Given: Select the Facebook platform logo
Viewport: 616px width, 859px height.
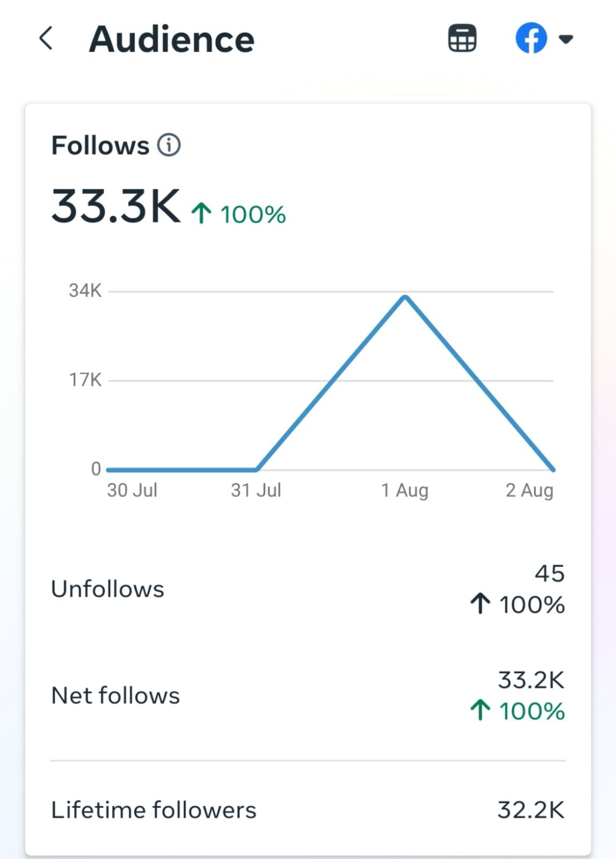Looking at the screenshot, I should [531, 39].
